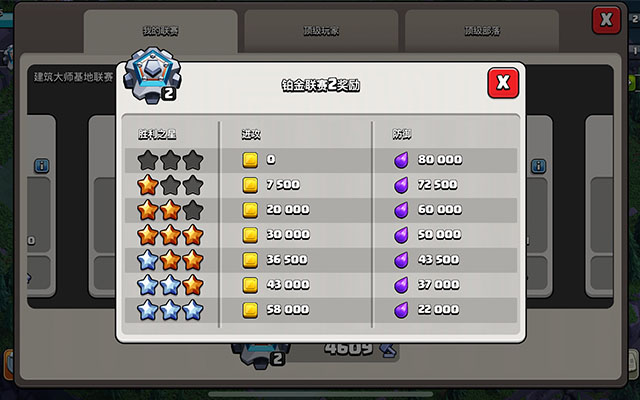Click the 进攻 column header
Viewport: 640px width, 400px height.
(251, 134)
